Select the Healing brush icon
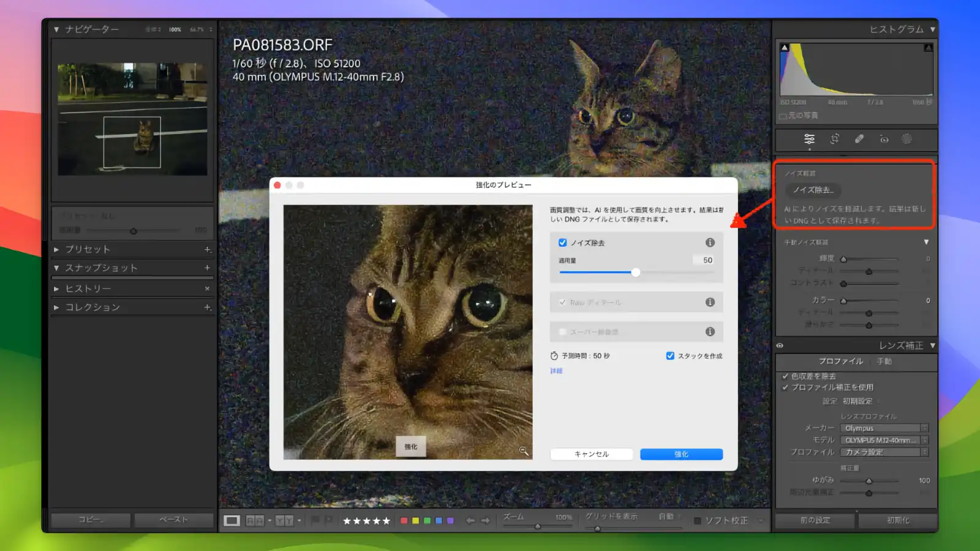 [859, 140]
